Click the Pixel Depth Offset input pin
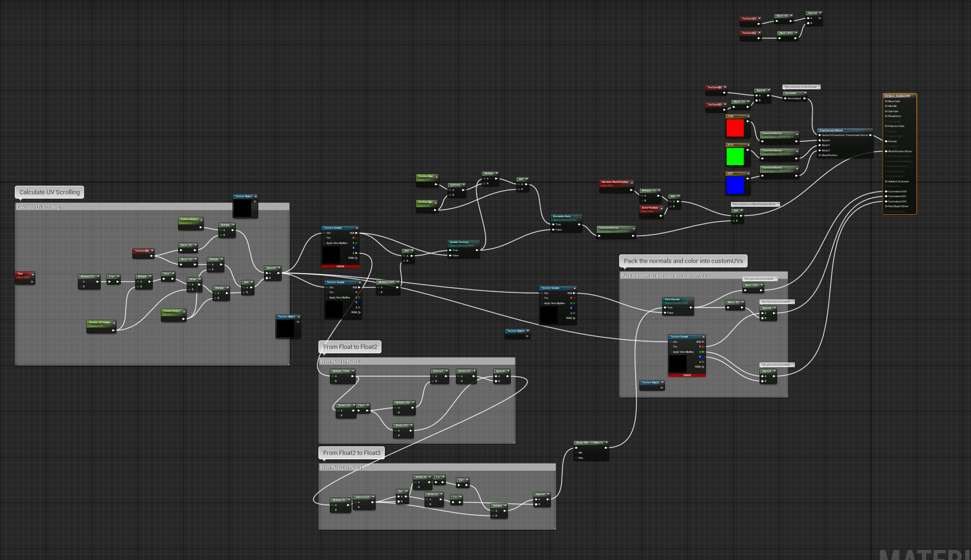971x560 pixels. point(887,206)
